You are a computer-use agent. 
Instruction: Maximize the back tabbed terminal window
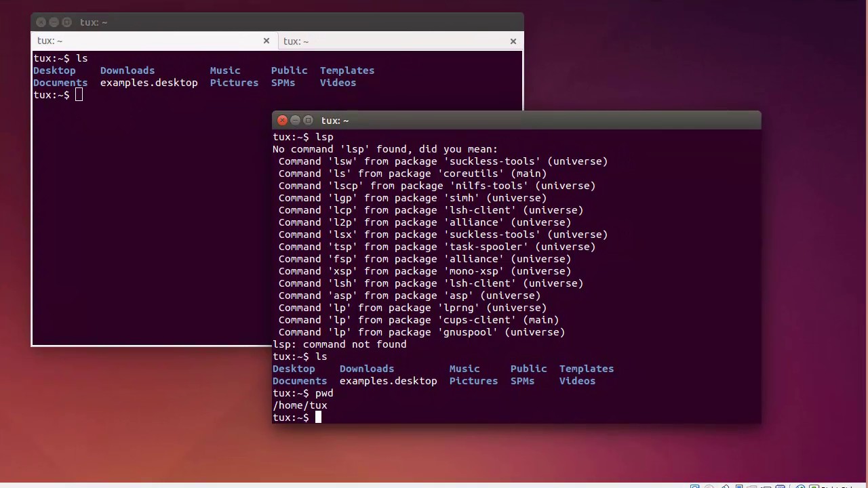(66, 22)
